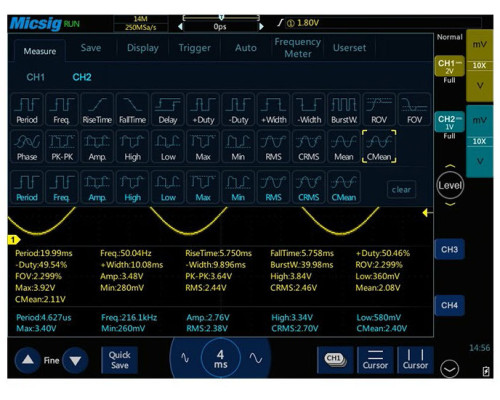The height and width of the screenshot is (400, 500).
Task: Raise trigger level with up chevron
Action: click(450, 166)
